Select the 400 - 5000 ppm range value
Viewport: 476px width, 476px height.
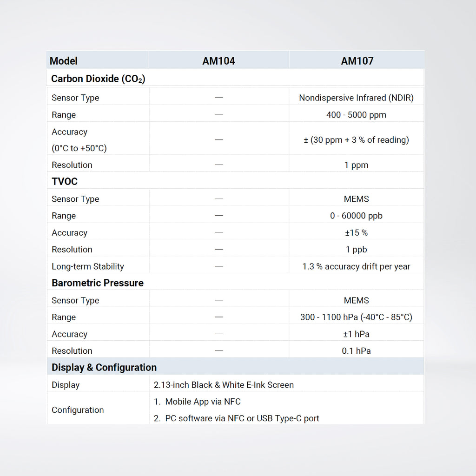[356, 115]
